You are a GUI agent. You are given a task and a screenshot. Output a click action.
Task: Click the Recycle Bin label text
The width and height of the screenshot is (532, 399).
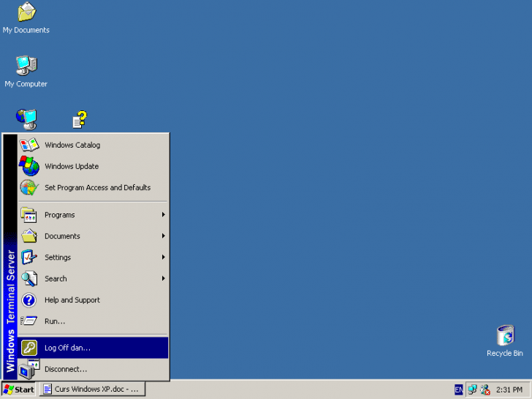click(x=505, y=353)
